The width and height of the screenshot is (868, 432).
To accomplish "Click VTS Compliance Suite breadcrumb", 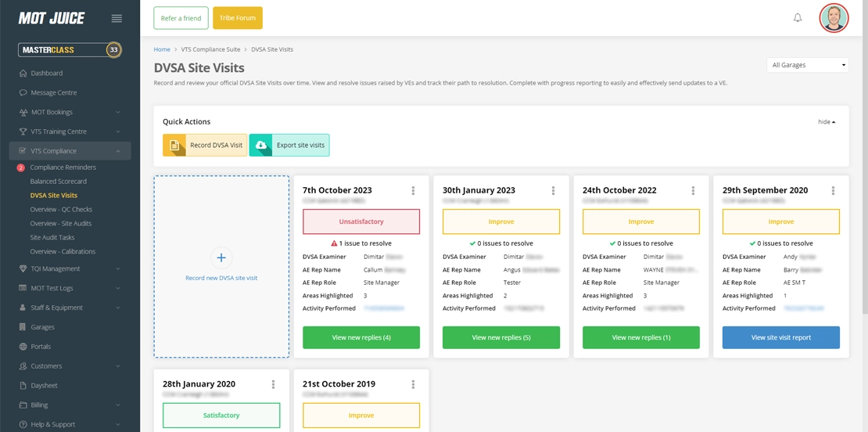I will click(x=210, y=49).
